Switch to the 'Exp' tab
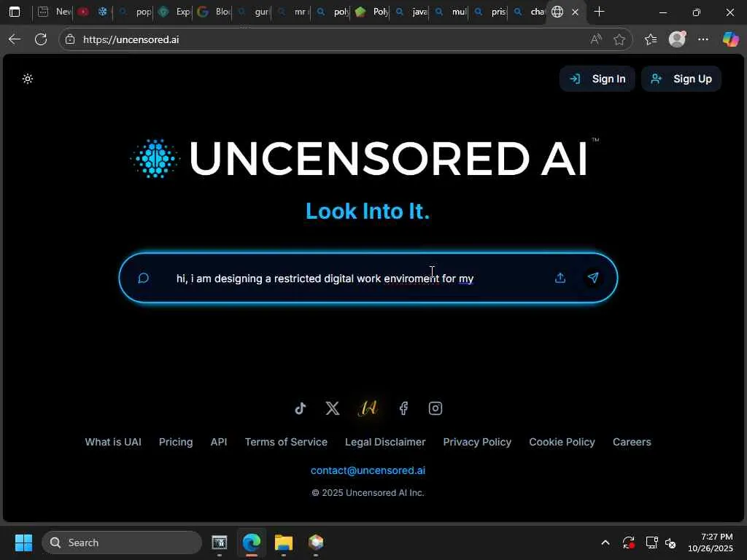 (174, 12)
